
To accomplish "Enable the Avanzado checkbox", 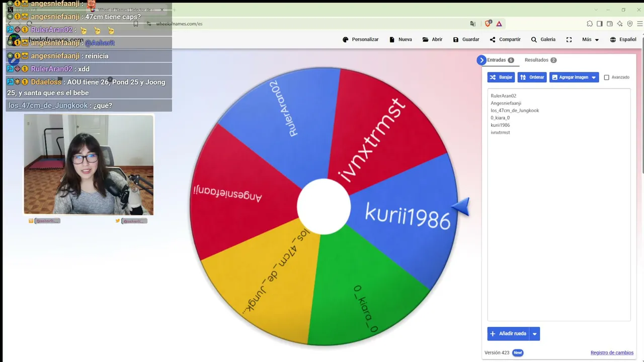I will [x=606, y=77].
